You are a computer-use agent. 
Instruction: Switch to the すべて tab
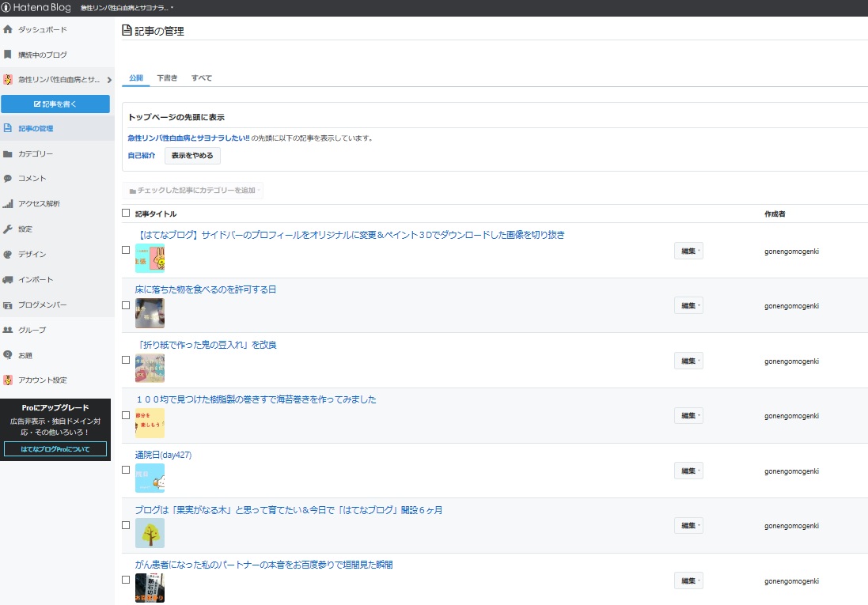pos(201,78)
